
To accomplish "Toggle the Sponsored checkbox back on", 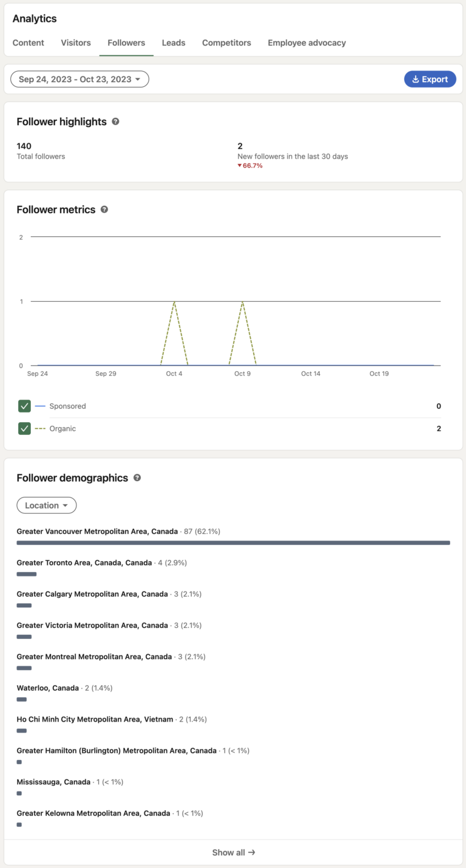I will pyautogui.click(x=25, y=406).
